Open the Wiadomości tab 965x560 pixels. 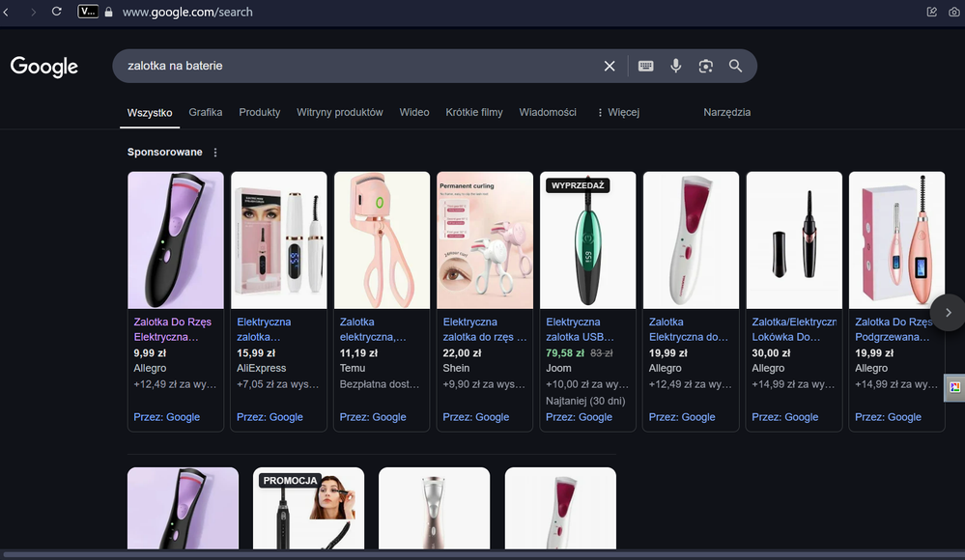(548, 112)
